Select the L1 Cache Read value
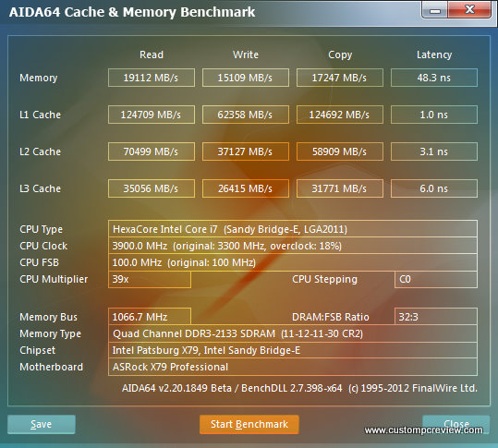 click(x=152, y=115)
